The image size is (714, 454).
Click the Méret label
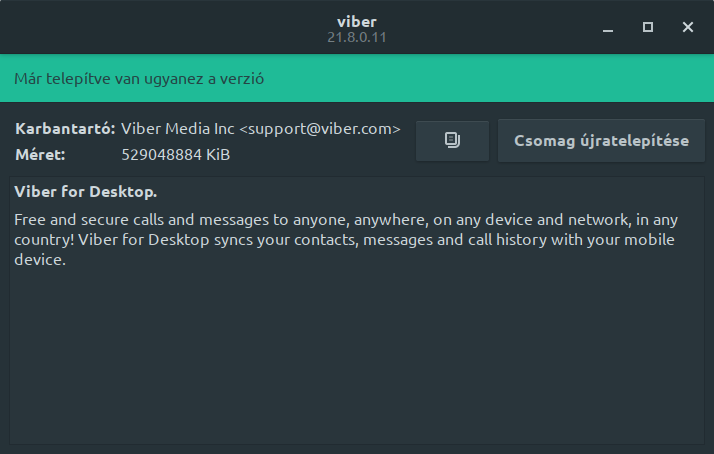(40, 155)
